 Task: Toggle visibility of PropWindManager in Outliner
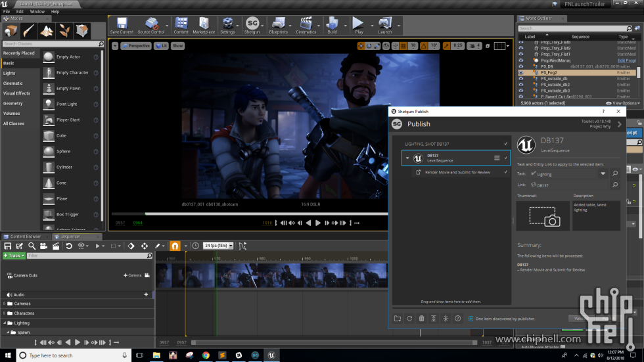point(521,60)
